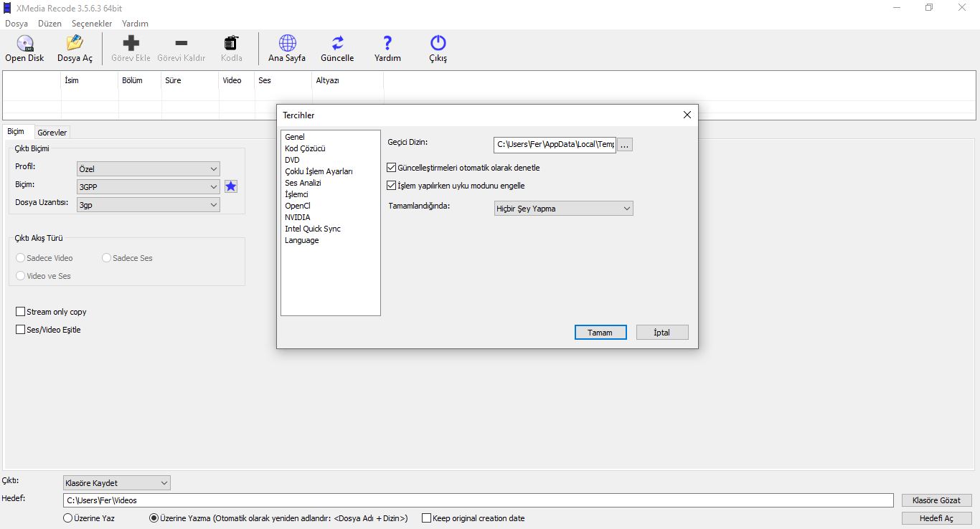Enable Ses/Video Eşitle checkbox
The height and width of the screenshot is (529, 980).
20,330
